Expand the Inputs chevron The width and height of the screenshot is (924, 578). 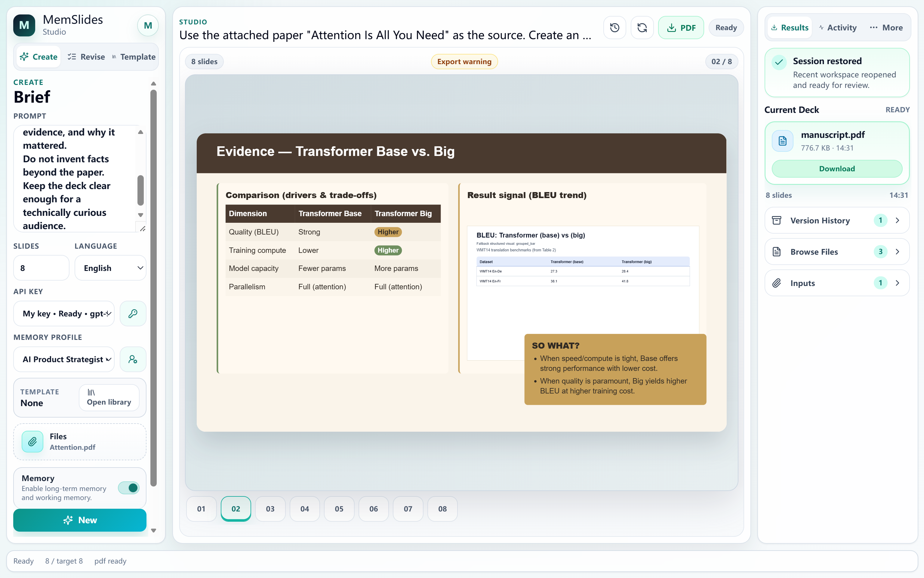(x=898, y=283)
